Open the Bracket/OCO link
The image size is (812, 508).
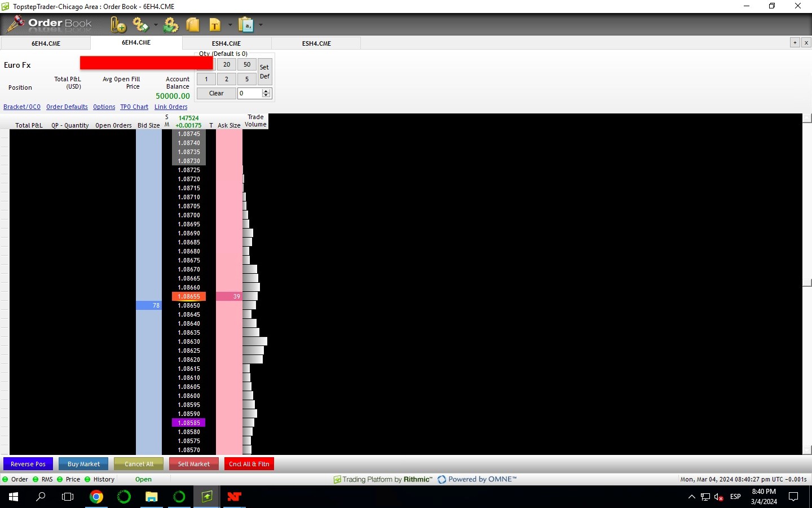[22, 107]
